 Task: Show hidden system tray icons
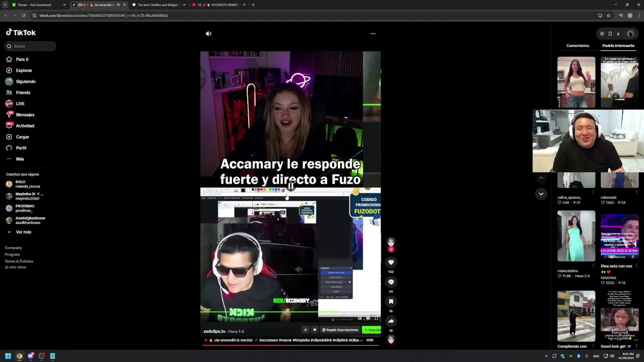[x=546, y=356]
